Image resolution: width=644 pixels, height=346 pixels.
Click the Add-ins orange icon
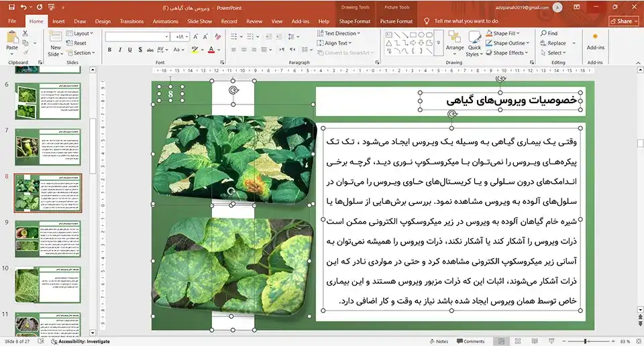[x=595, y=36]
